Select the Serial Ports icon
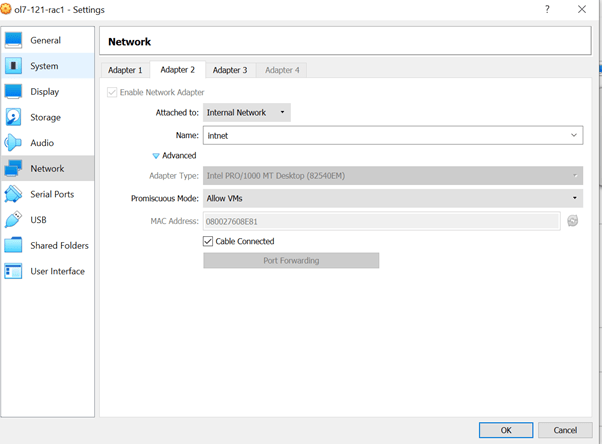The height and width of the screenshot is (444, 602). (13, 194)
